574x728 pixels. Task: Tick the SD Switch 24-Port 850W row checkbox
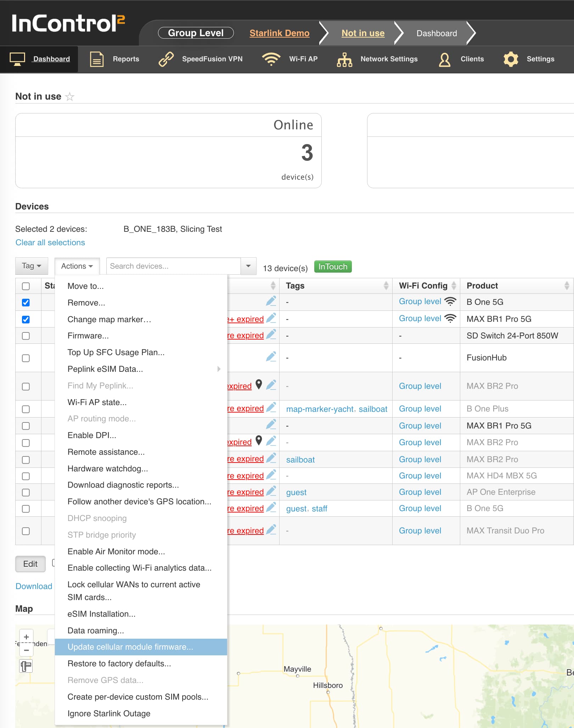point(26,336)
